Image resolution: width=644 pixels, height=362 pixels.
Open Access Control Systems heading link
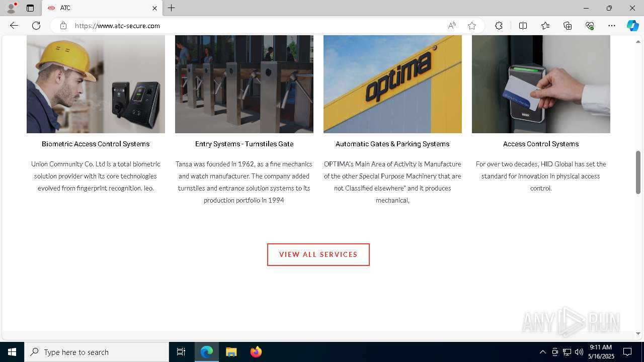click(x=541, y=144)
